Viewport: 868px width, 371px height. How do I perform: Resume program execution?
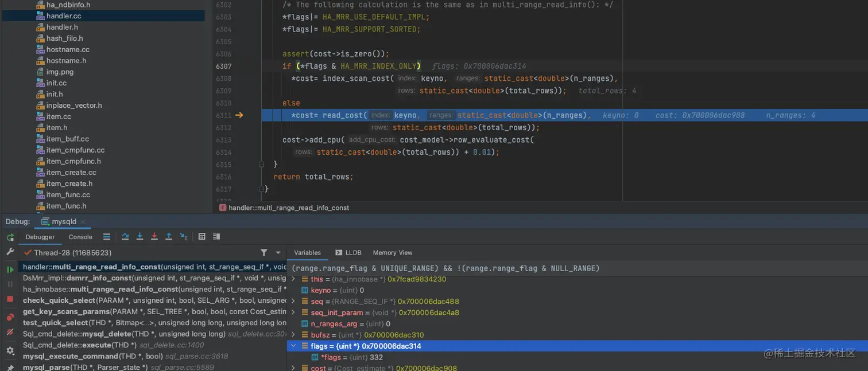click(10, 269)
